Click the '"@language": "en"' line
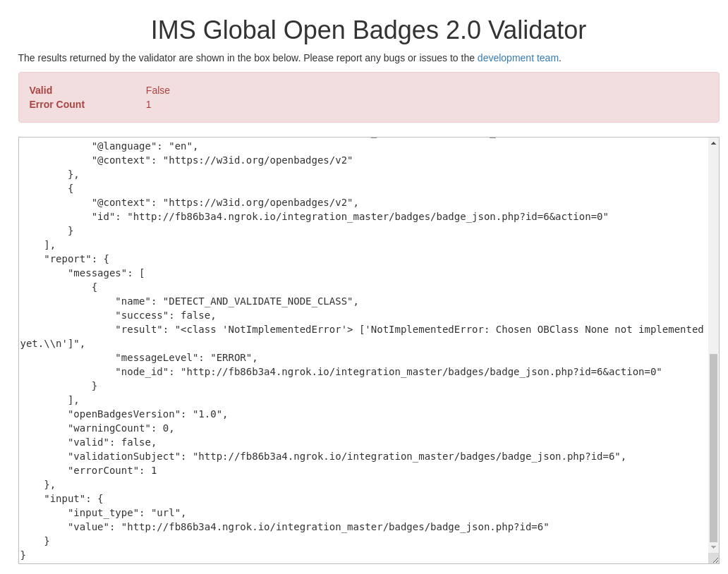Image resolution: width=728 pixels, height=574 pixels. point(145,146)
